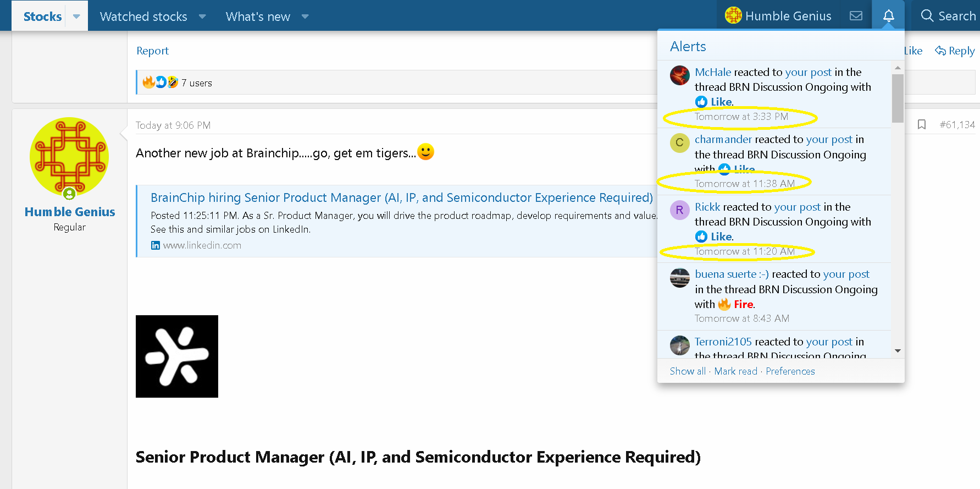Expand the Stocks dropdown arrow
Viewport: 980px width, 489px height.
[x=76, y=17]
